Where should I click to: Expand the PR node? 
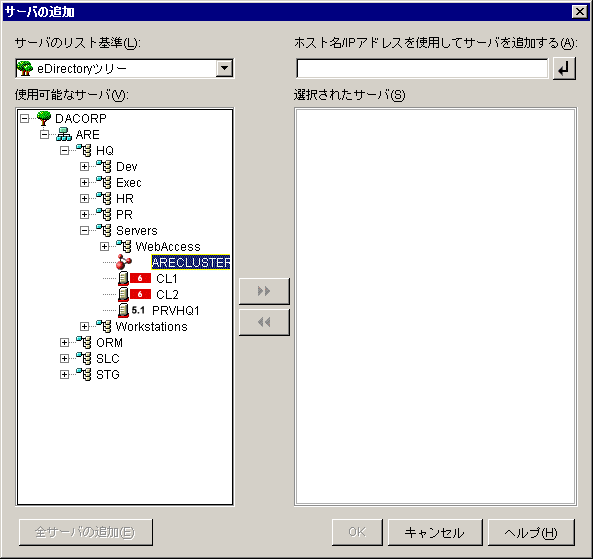(x=84, y=214)
